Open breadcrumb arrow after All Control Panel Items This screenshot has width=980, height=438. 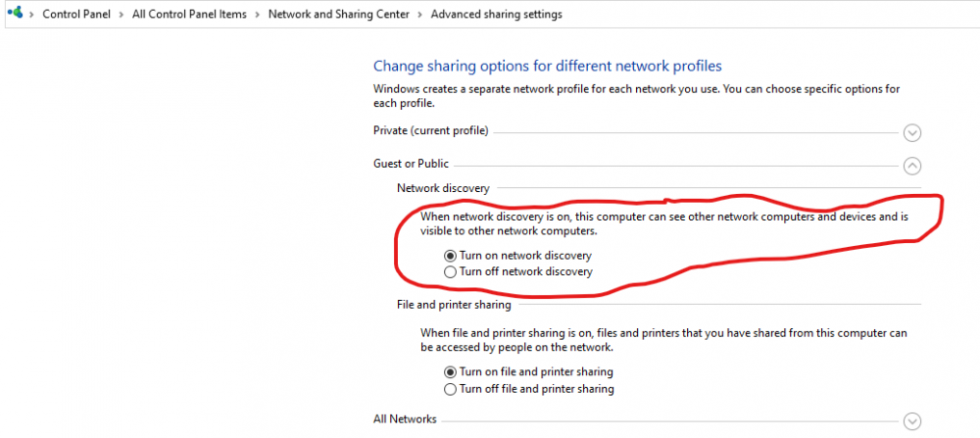[x=258, y=14]
